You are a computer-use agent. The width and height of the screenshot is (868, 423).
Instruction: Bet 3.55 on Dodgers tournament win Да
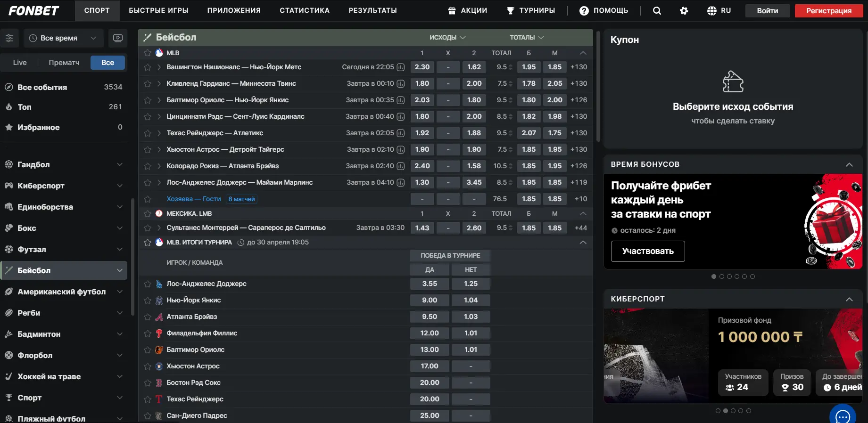coord(430,284)
